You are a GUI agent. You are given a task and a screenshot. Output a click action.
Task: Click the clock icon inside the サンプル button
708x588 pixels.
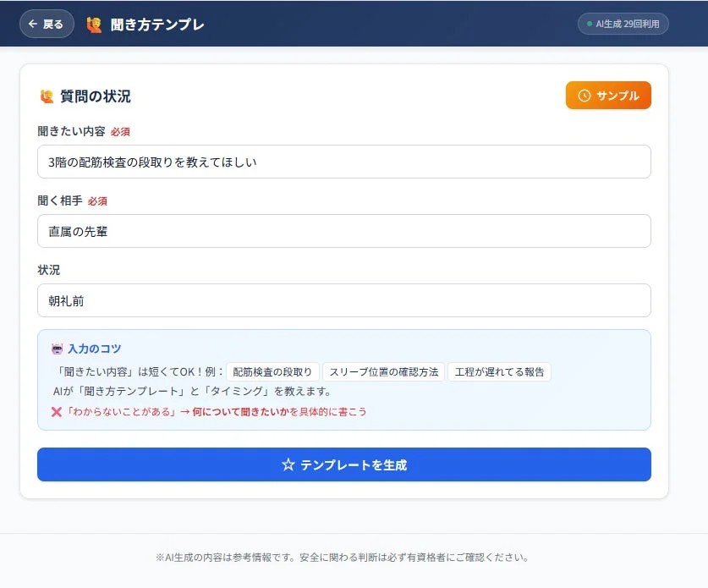[585, 95]
